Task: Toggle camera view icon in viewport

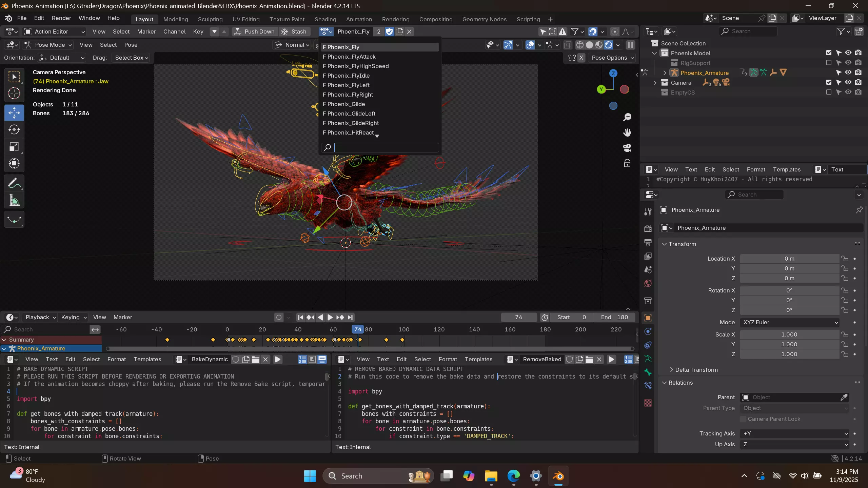Action: coord(627,148)
